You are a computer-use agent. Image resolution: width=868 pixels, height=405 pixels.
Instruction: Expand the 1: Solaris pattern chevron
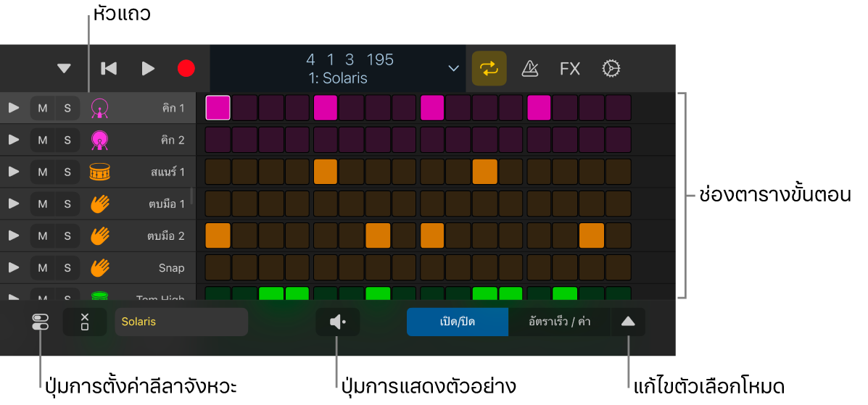point(453,69)
